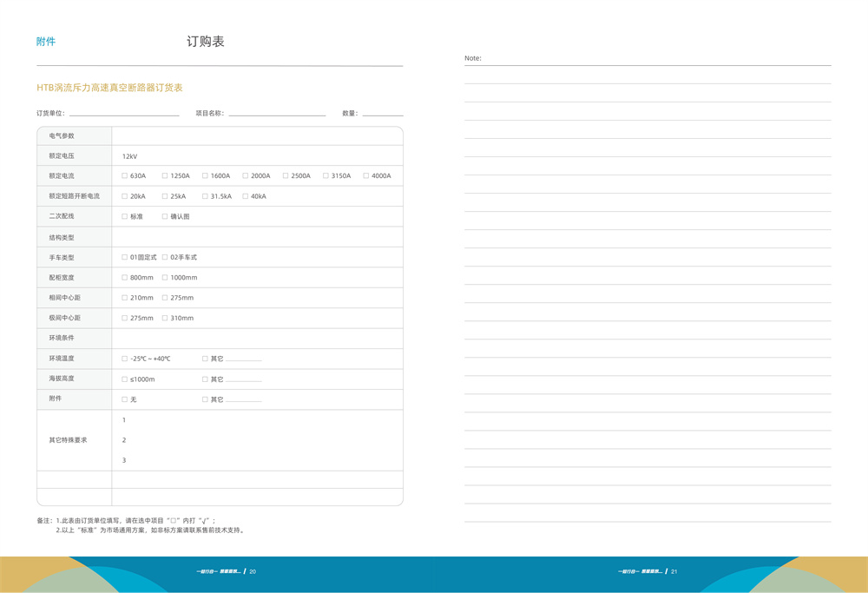Select the 01固定式 checkbox
Screen dimensions: 868x593
click(124, 257)
